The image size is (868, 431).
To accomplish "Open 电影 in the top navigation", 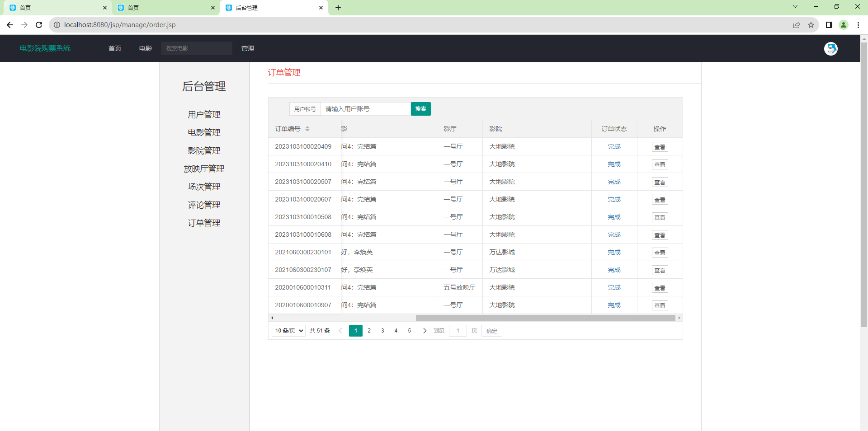I will point(146,48).
